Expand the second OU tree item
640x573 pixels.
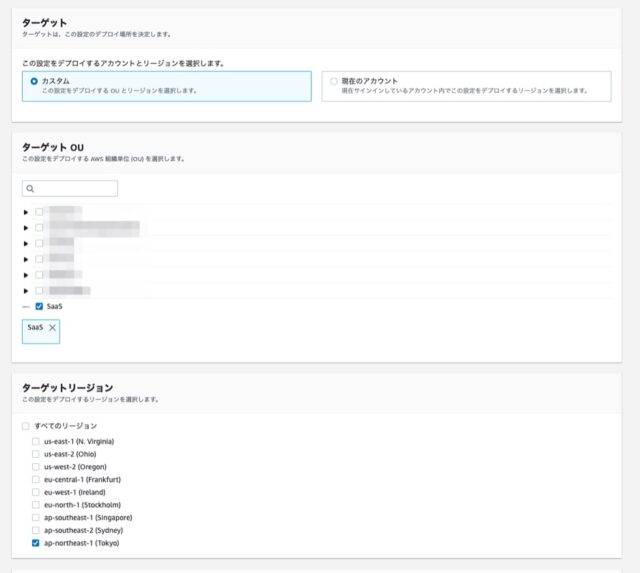click(26, 228)
